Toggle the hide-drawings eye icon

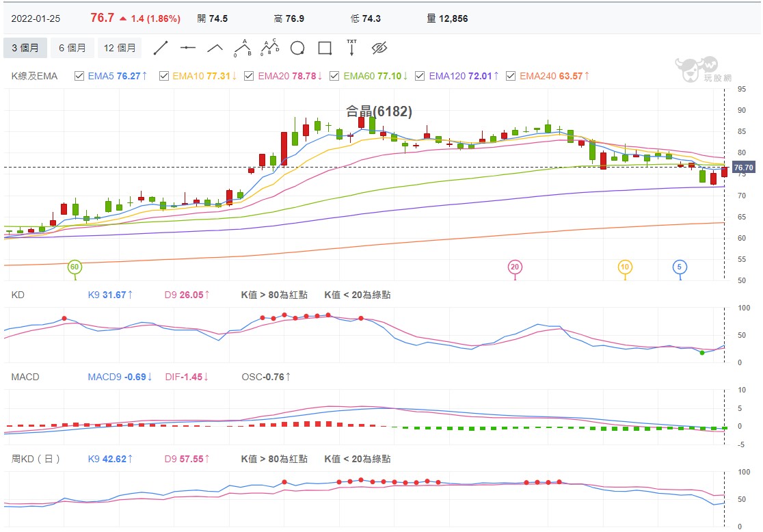pyautogui.click(x=379, y=48)
